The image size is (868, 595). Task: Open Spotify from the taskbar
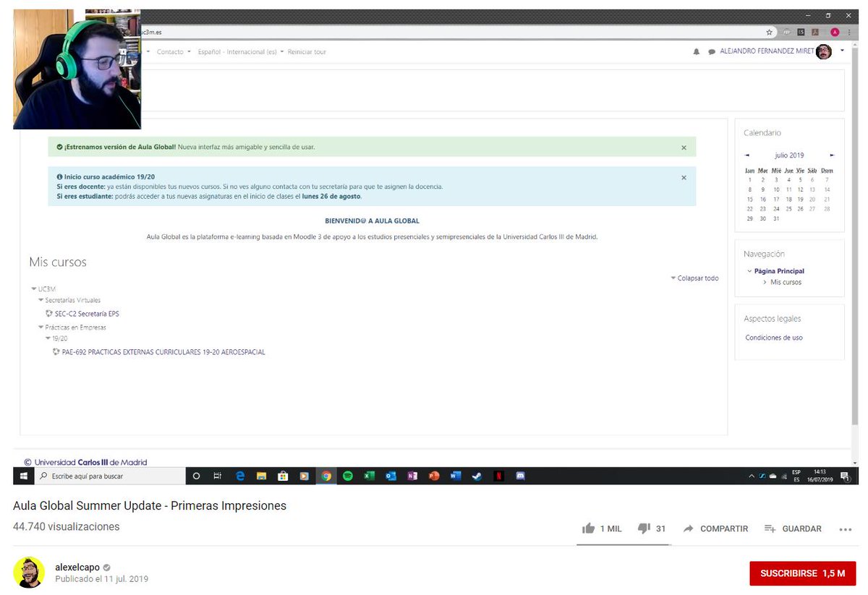(x=348, y=476)
